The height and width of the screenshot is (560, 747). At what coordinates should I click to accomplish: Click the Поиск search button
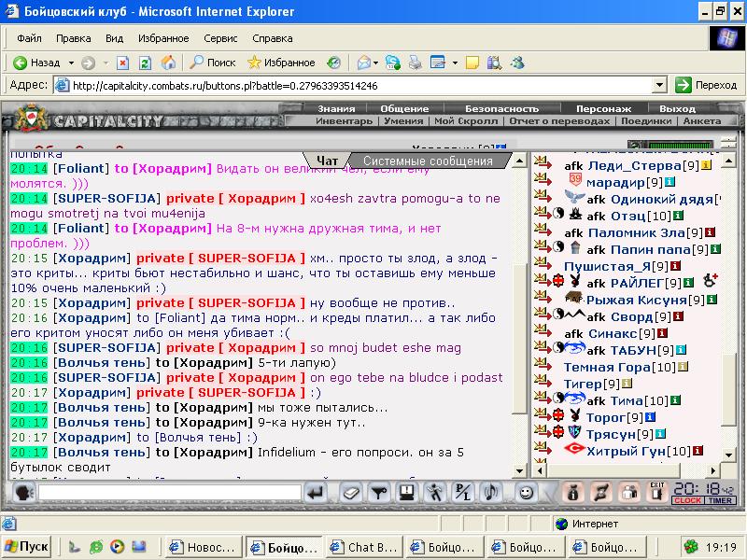[213, 63]
